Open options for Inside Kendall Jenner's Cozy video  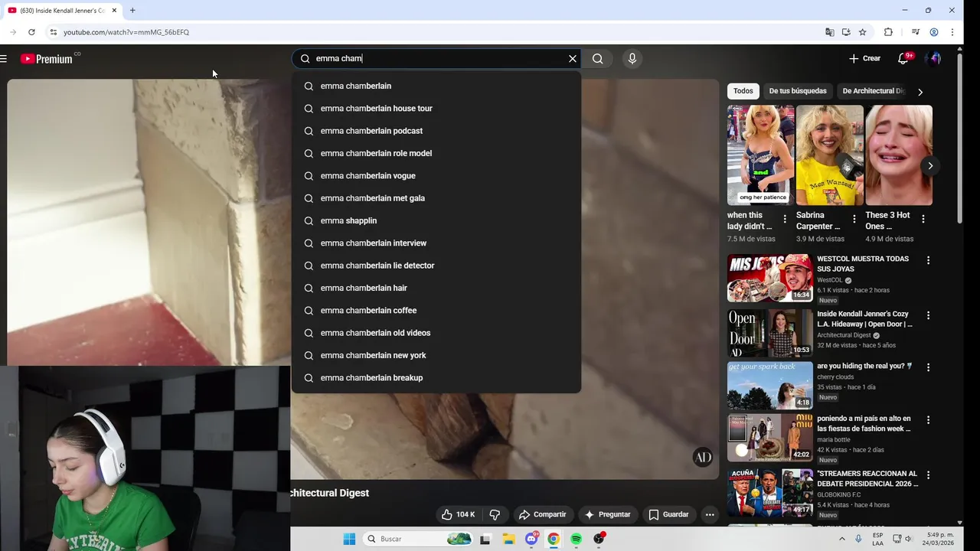(x=928, y=315)
